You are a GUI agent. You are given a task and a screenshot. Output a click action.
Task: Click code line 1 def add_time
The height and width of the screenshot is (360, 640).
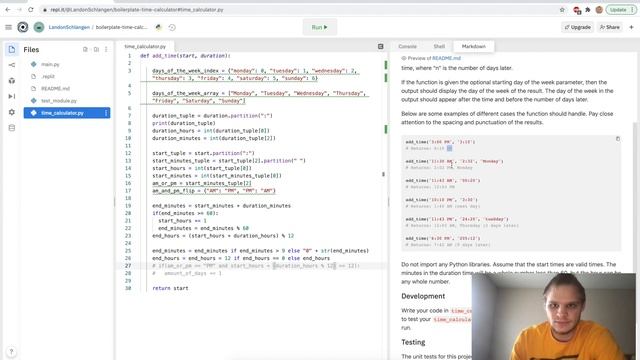185,56
